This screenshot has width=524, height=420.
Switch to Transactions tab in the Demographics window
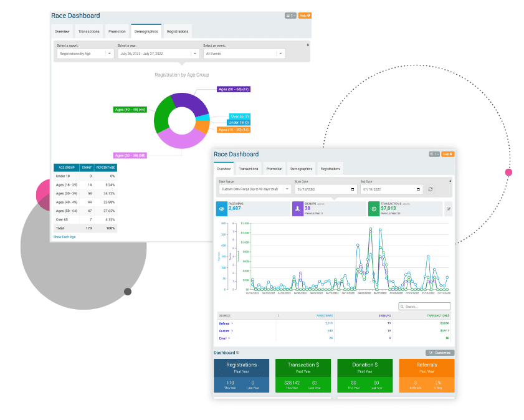click(x=89, y=31)
